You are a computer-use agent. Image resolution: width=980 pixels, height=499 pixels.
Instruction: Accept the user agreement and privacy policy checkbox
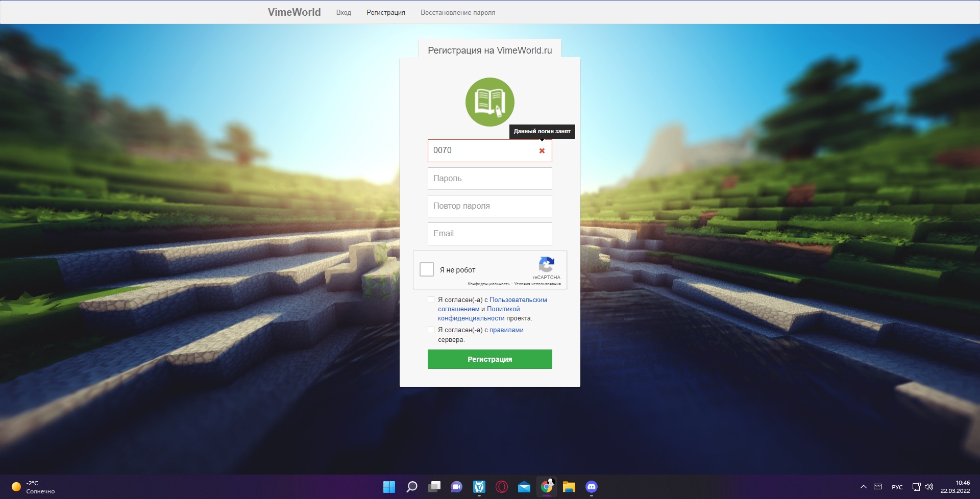point(431,300)
